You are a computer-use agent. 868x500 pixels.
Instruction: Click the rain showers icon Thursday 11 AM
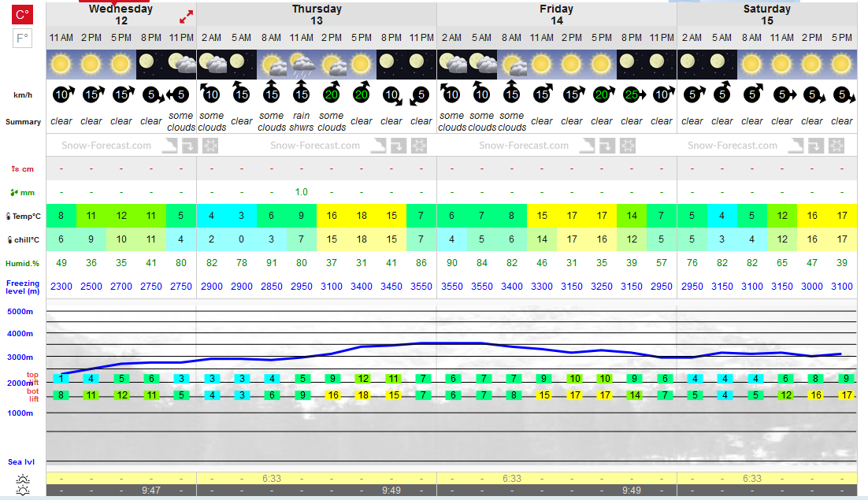[302, 65]
